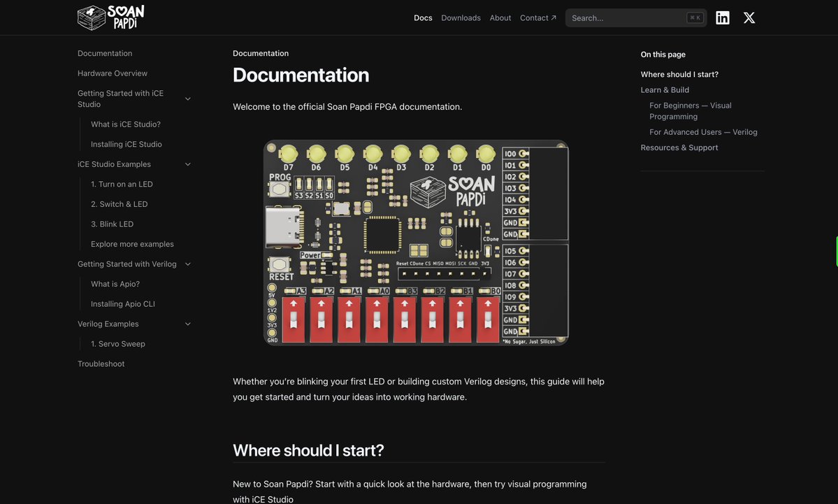Viewport: 838px width, 504px height.
Task: Open Troubleshoot in the sidebar
Action: 101,363
